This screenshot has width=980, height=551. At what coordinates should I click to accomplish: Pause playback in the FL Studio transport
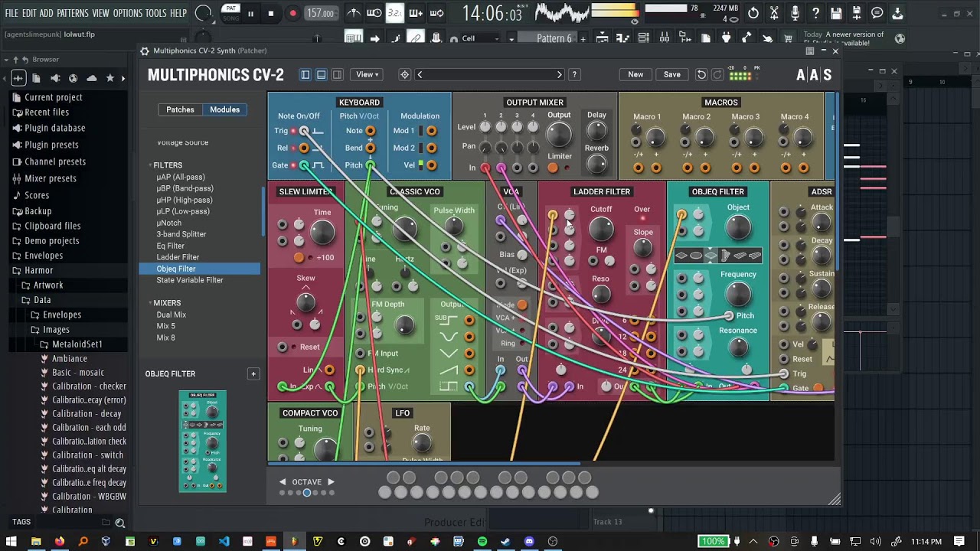point(250,13)
